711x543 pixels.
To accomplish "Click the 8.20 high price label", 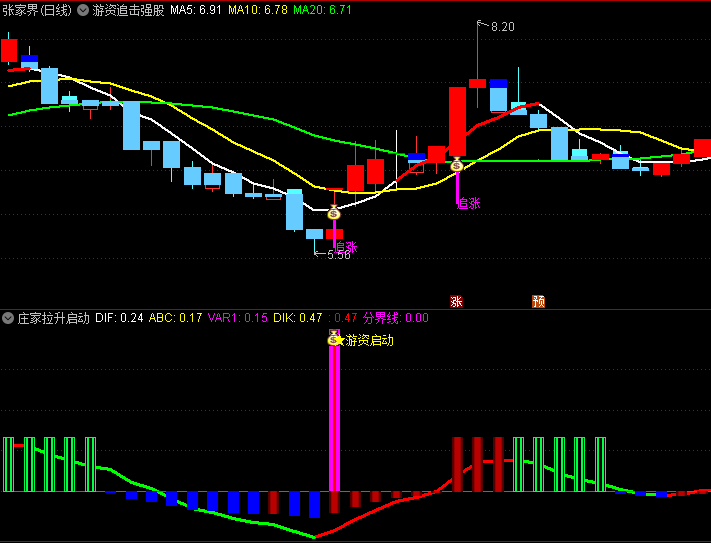I will tap(502, 27).
